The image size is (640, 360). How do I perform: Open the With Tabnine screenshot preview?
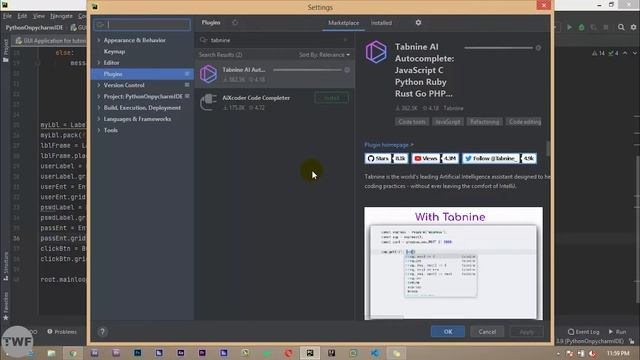point(453,263)
